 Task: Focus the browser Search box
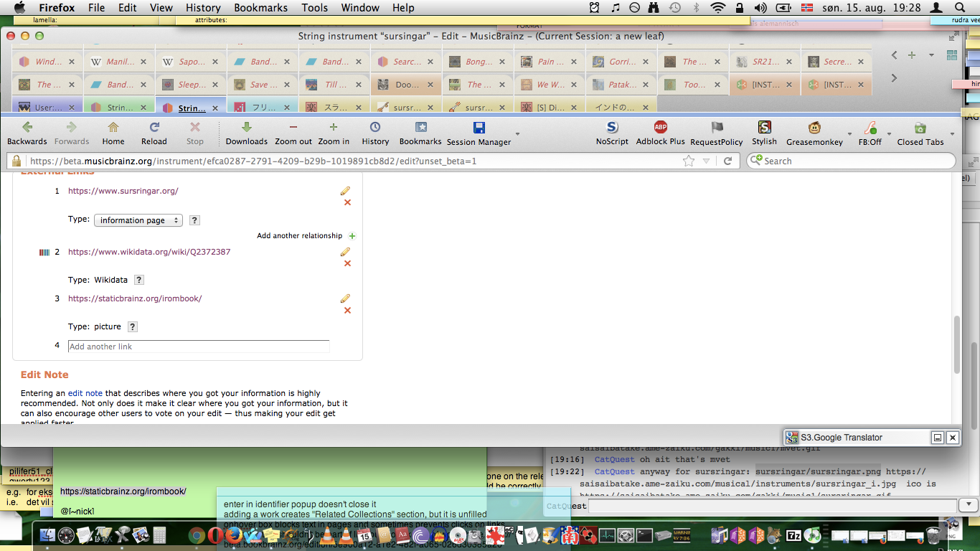coord(852,161)
